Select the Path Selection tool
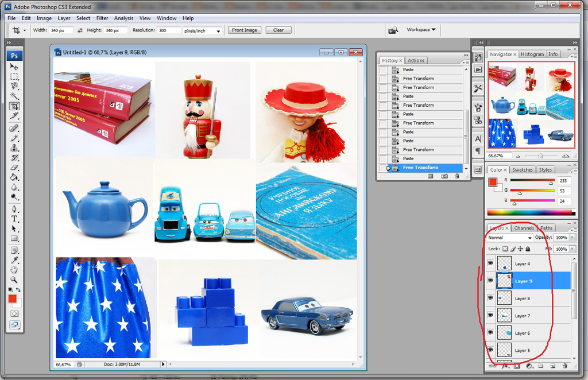The image size is (588, 380). (x=14, y=228)
